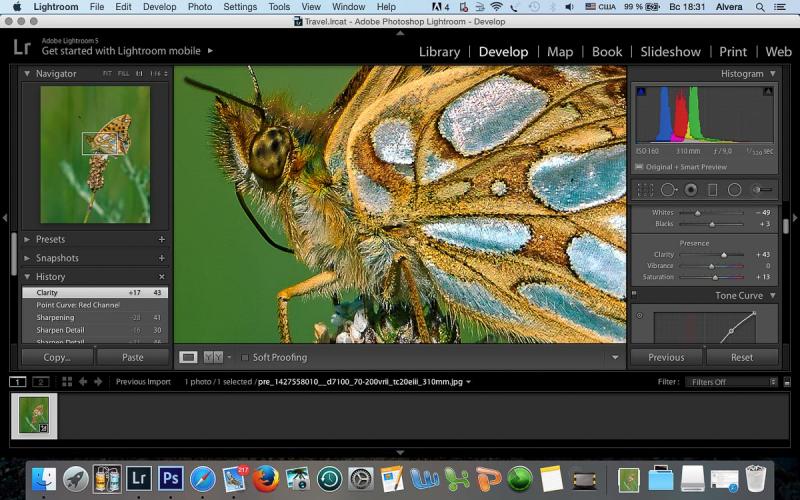
Task: Open the Photo menu in menu bar
Action: pyautogui.click(x=200, y=7)
